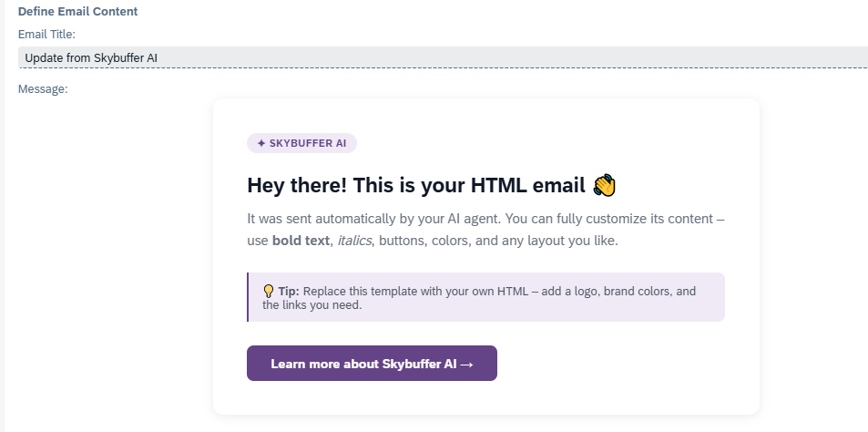Click the sparkle icon in Skybuffer AI badge
This screenshot has height=432, width=868.
(x=261, y=143)
